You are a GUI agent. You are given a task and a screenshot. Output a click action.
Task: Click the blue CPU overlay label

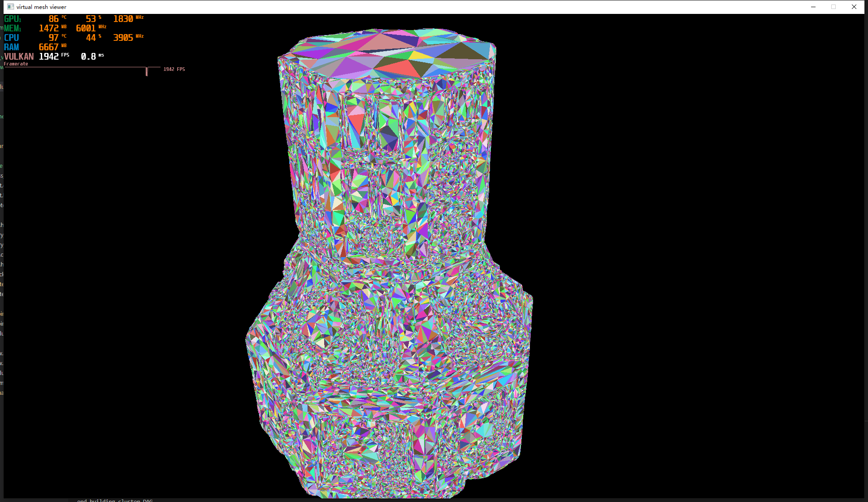tap(11, 38)
